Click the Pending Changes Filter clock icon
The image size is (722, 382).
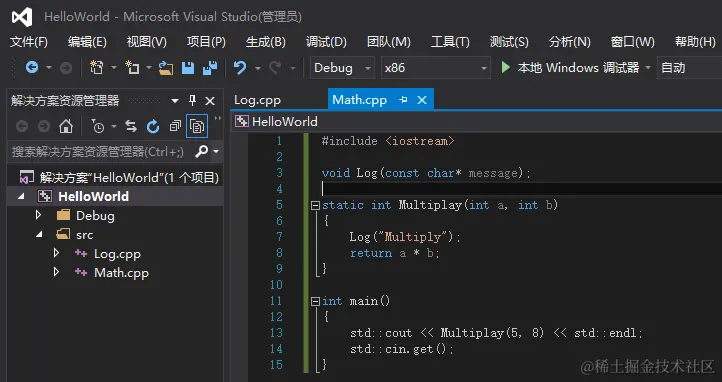[97, 126]
